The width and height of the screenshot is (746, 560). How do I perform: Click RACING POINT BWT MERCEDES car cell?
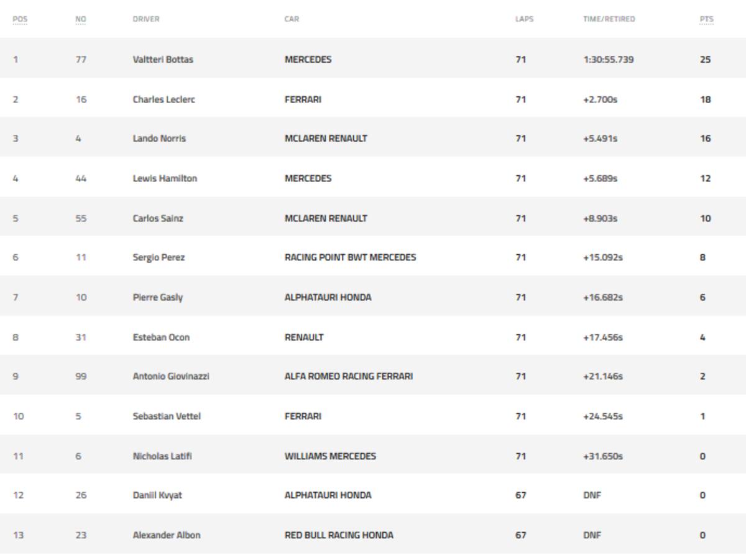coord(350,257)
